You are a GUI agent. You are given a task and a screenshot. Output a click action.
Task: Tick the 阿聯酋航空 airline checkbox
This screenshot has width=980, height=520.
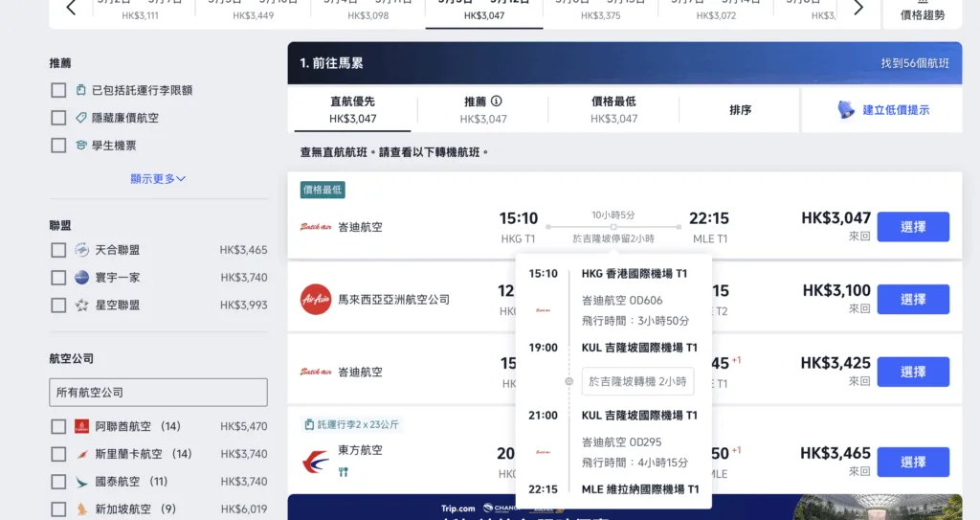pos(59,426)
